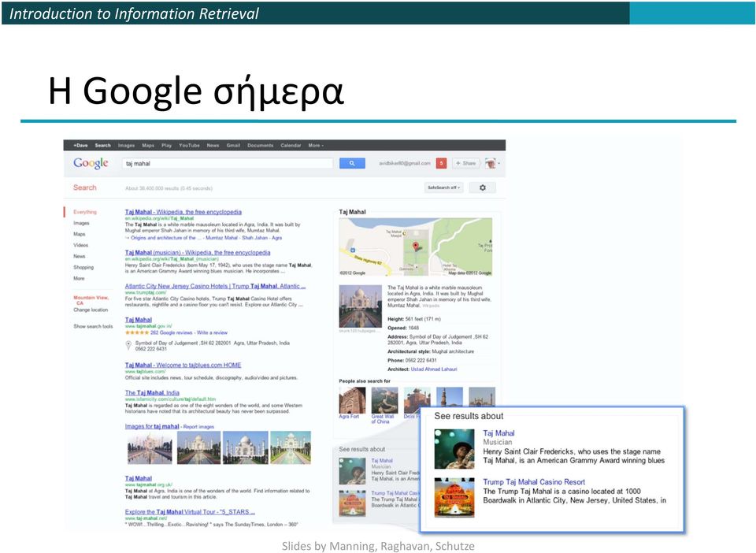
Task: Click Report images link
Action: click(198, 427)
